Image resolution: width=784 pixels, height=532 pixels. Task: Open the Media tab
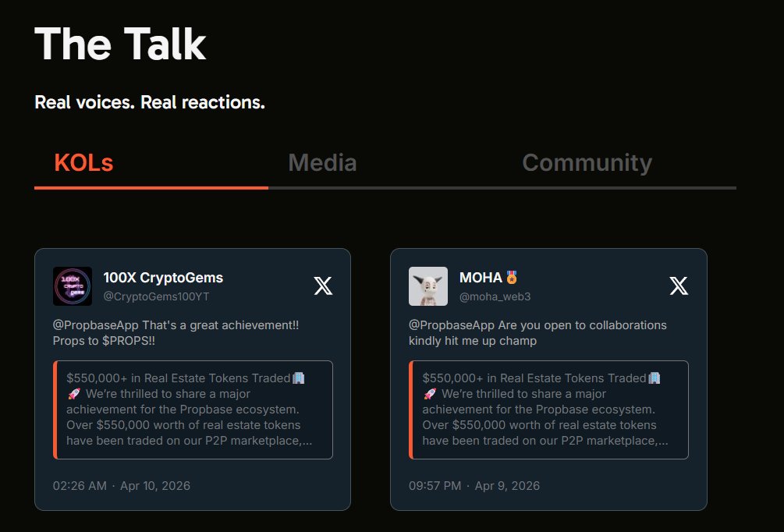[x=322, y=163]
